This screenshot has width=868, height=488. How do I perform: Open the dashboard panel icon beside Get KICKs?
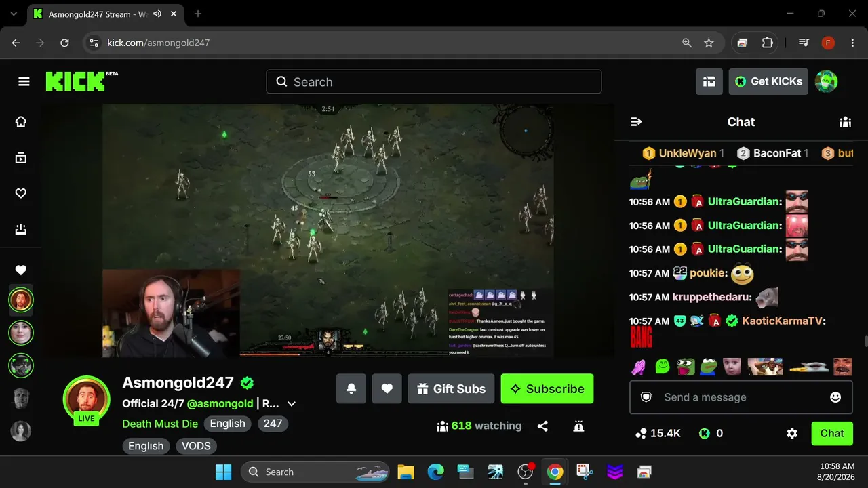(709, 81)
